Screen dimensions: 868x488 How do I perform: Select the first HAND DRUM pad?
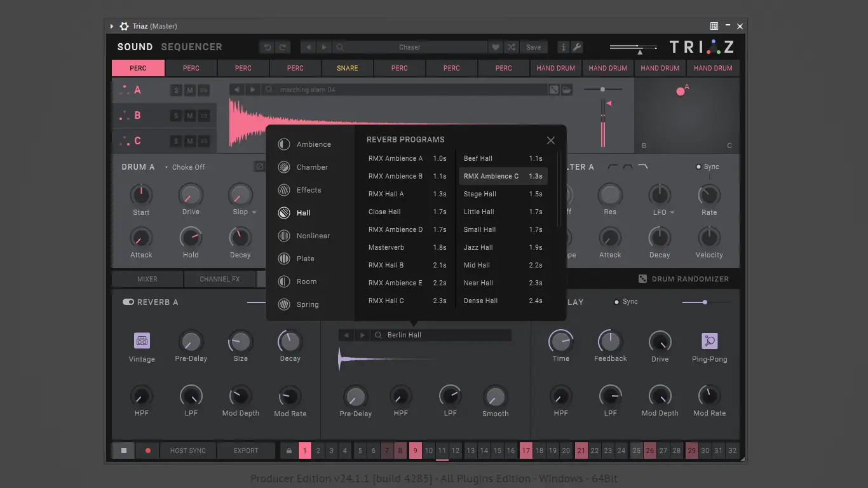pos(555,68)
